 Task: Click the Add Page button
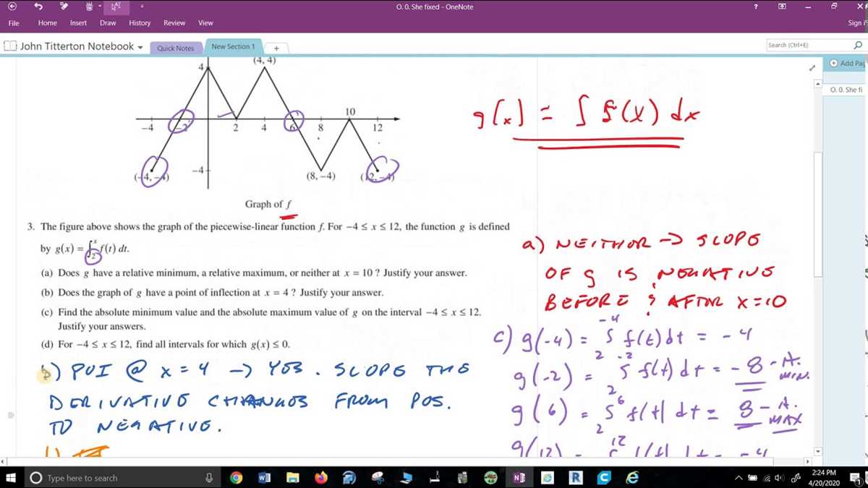848,64
